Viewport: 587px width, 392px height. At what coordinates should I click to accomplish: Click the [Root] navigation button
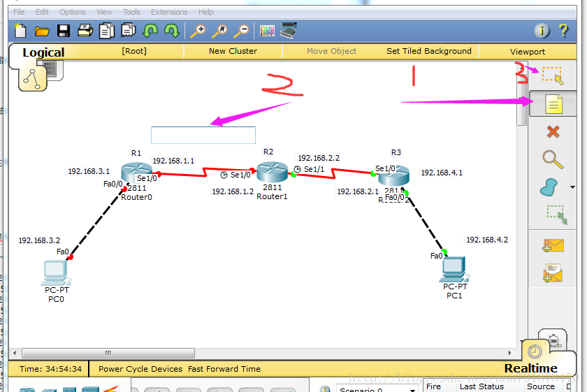[x=134, y=51]
